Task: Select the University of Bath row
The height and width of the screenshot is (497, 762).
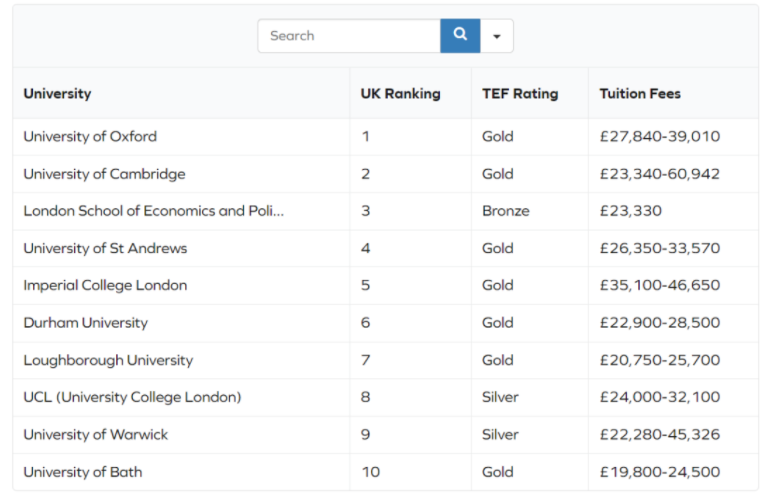Action: pos(83,472)
